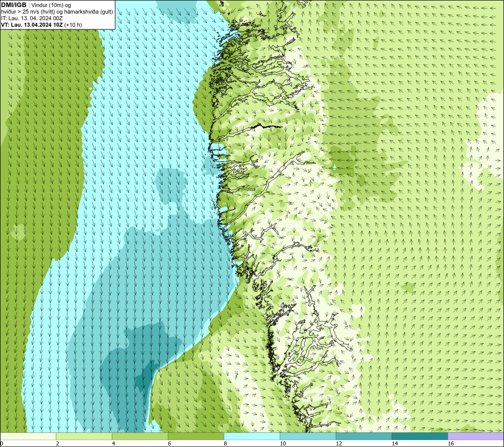Click the '12' scale label
Viewport: 504px width, 447px height.
tap(339, 443)
